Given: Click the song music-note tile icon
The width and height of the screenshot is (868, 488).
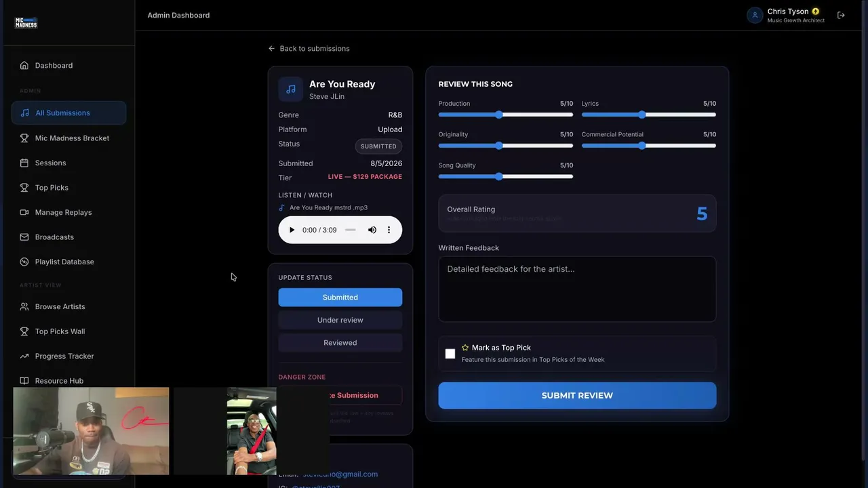Looking at the screenshot, I should (x=290, y=89).
